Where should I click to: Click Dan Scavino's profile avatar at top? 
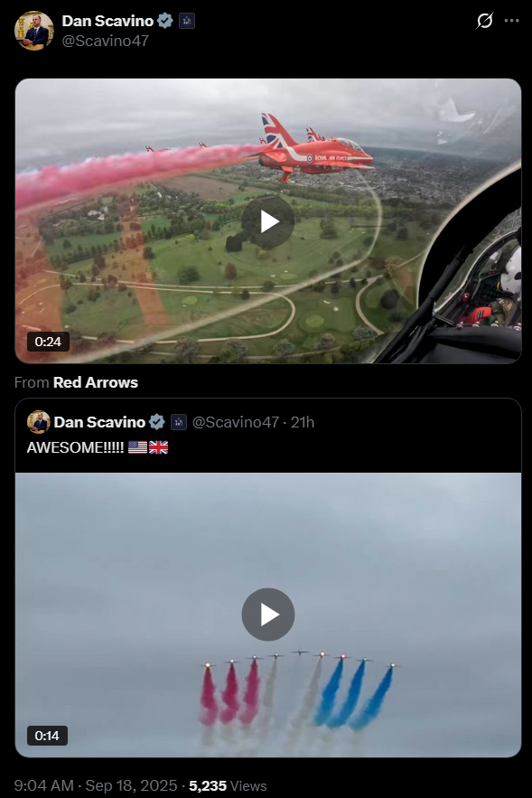[34, 31]
